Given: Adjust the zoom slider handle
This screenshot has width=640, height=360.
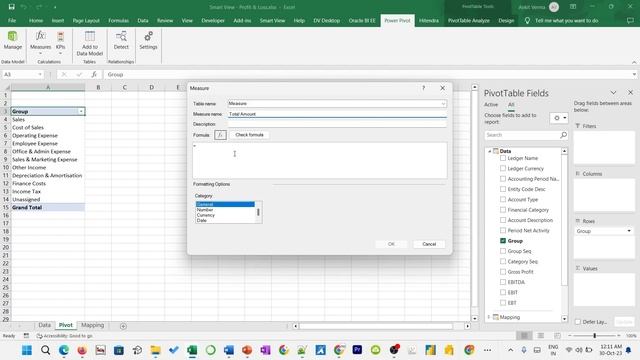Looking at the screenshot, I should click(x=594, y=336).
